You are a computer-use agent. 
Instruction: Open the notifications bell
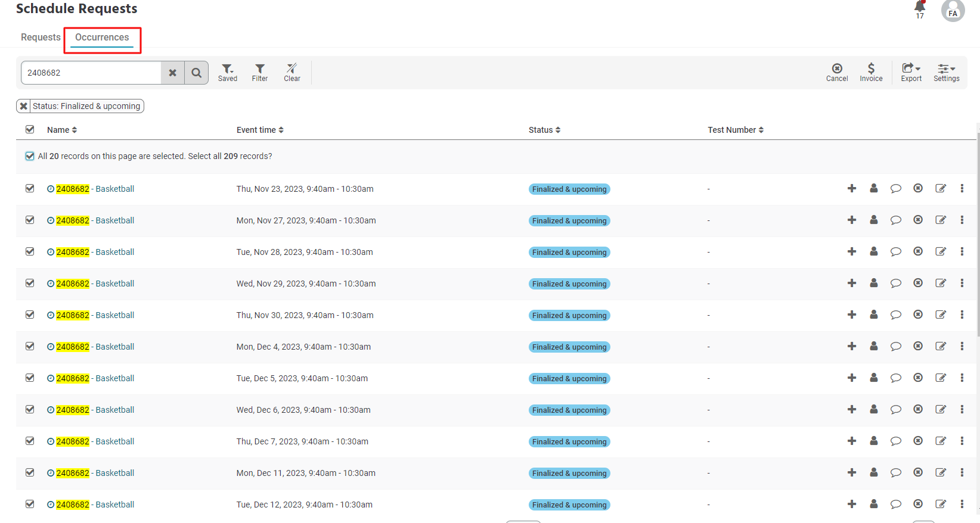click(x=920, y=8)
